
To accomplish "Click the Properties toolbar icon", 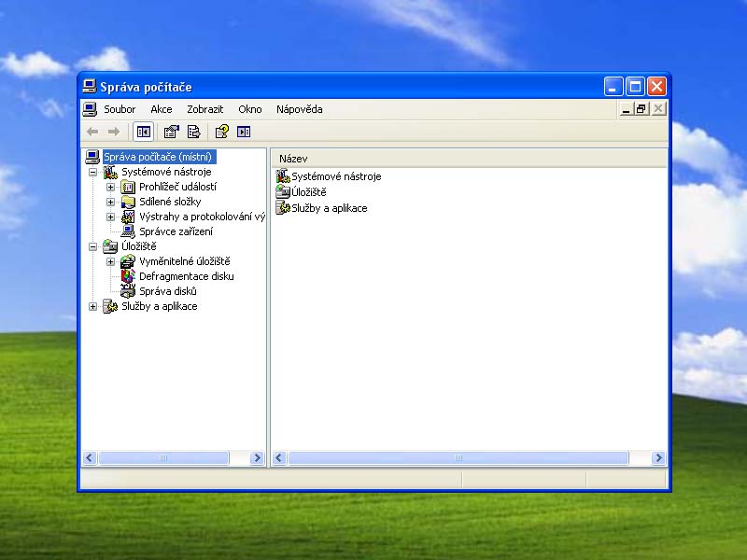I will [172, 132].
